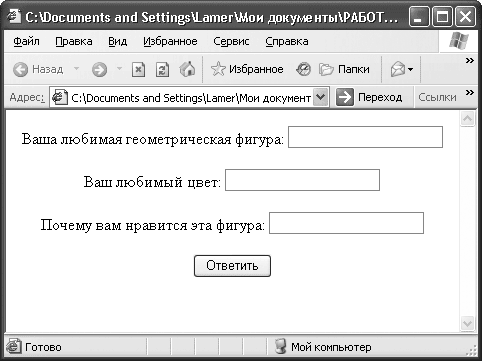Open the Сервис menu
Viewport: 482px width, 361px height.
(231, 41)
